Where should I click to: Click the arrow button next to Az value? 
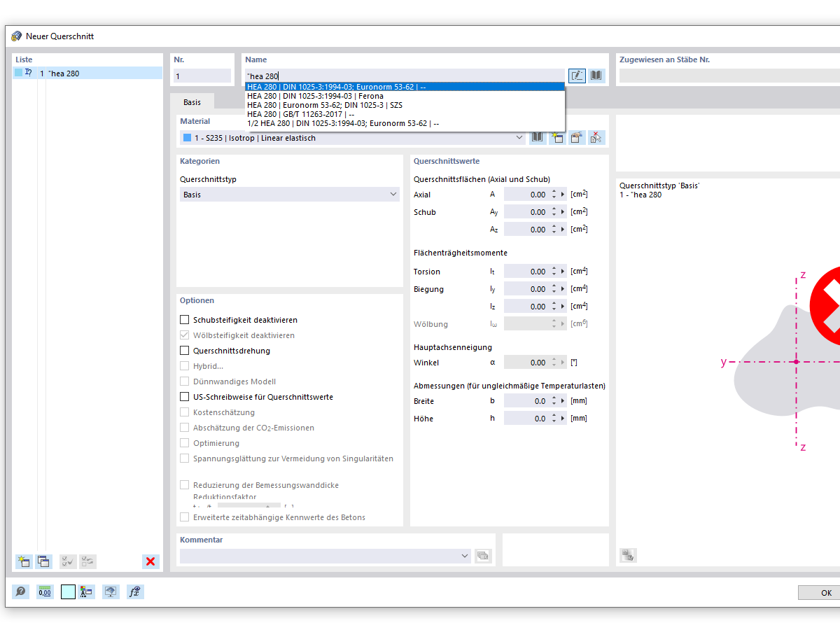[563, 230]
